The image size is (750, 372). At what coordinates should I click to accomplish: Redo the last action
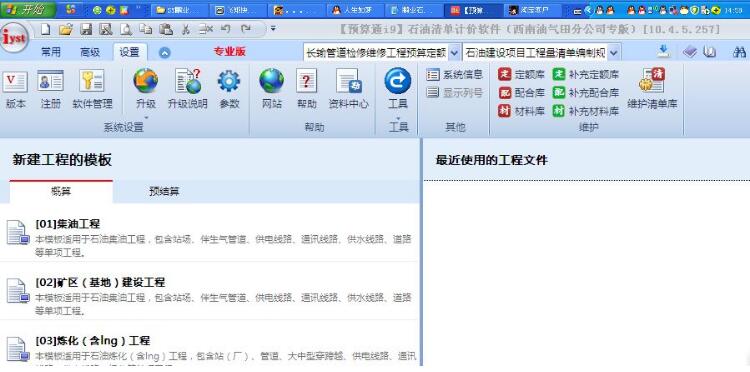246,29
